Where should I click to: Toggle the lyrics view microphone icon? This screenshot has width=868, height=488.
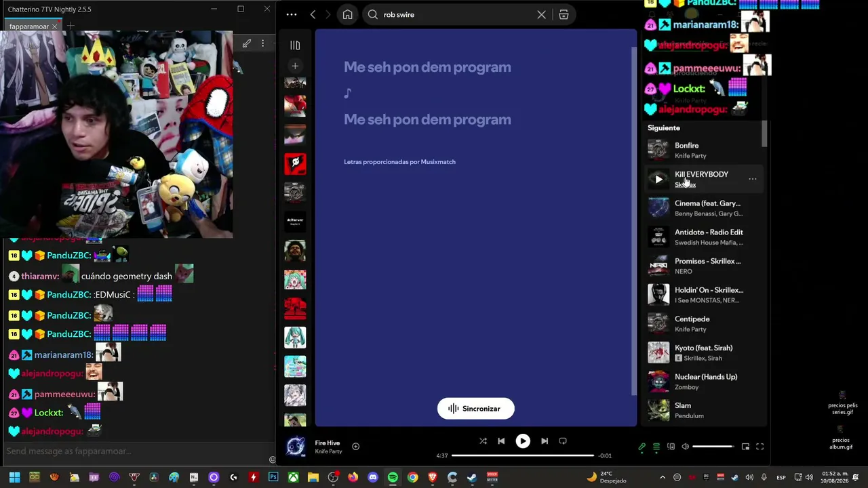(642, 447)
